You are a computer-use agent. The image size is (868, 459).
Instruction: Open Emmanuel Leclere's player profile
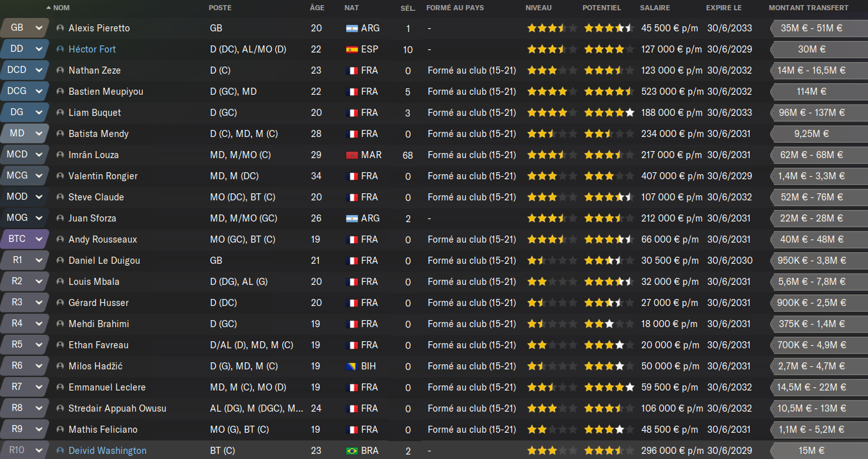pos(107,387)
